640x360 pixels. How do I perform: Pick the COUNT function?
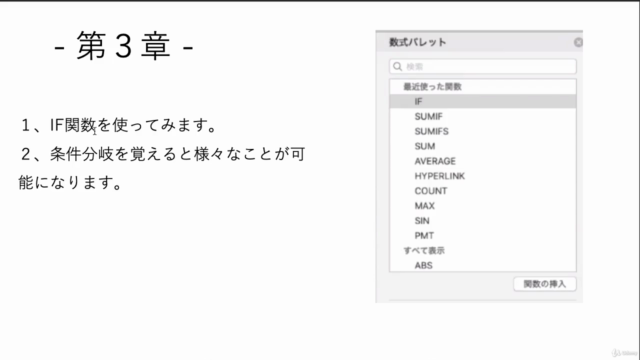pos(483,191)
